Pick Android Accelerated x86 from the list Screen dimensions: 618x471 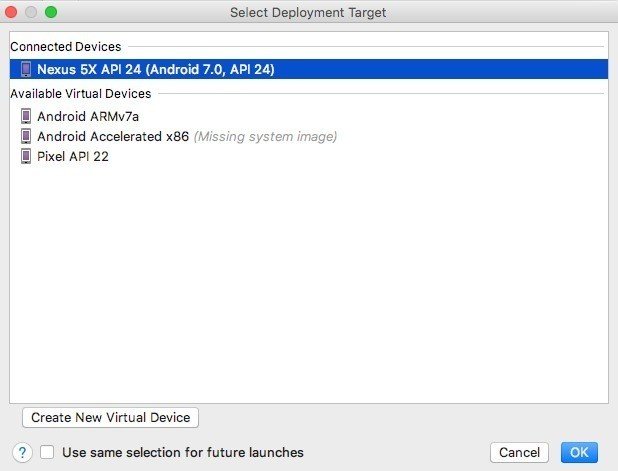tap(112, 136)
